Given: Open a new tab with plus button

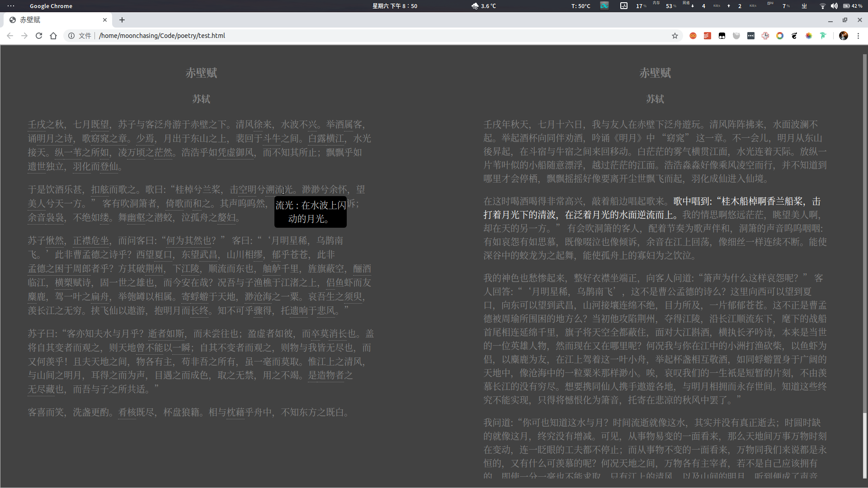Looking at the screenshot, I should point(122,20).
